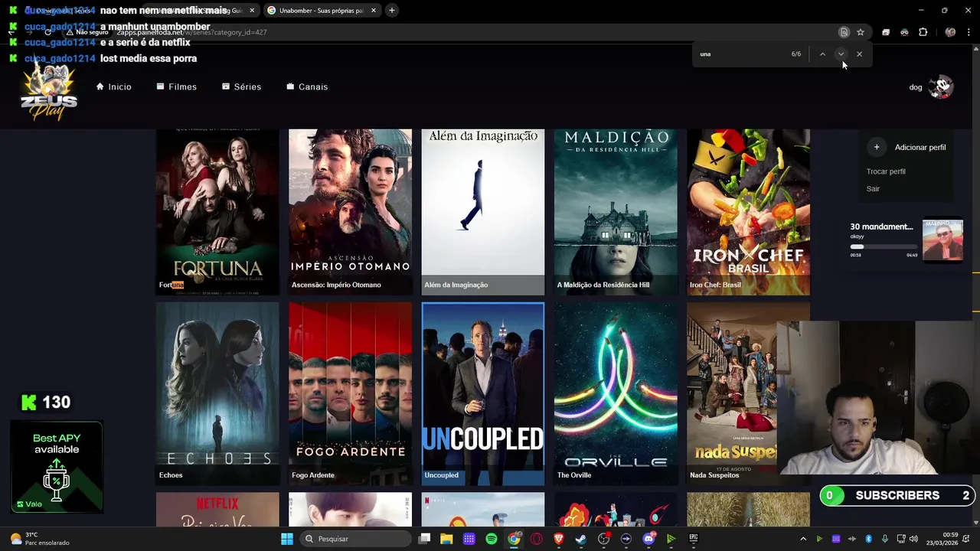This screenshot has width=980, height=551.
Task: Open Spotify from the taskbar
Action: coord(492,539)
